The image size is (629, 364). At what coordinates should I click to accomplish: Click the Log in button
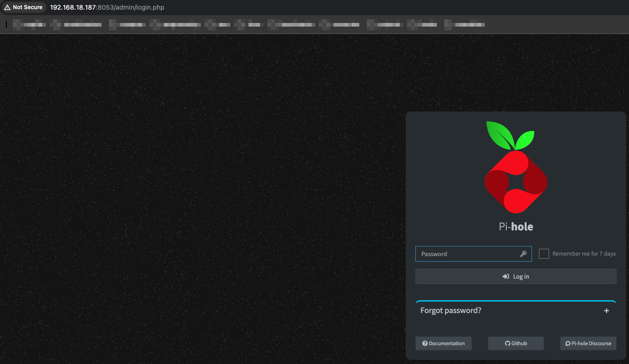tap(516, 276)
